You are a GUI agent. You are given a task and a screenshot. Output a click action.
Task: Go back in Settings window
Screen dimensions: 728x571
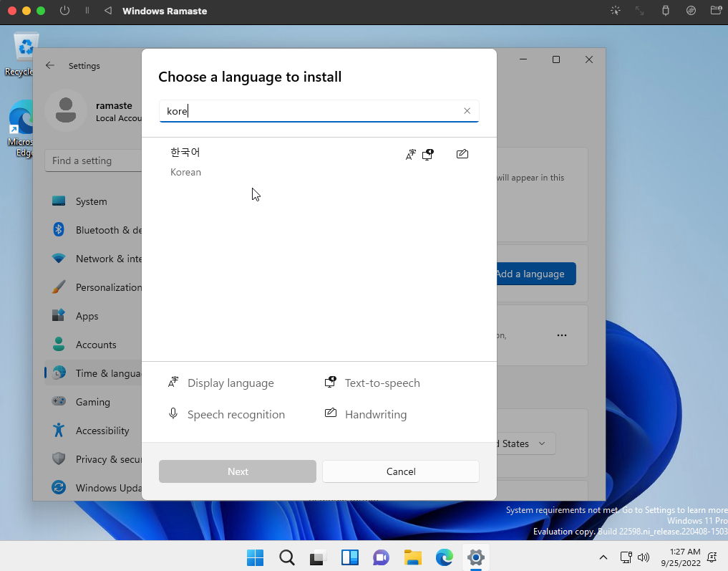coord(50,65)
